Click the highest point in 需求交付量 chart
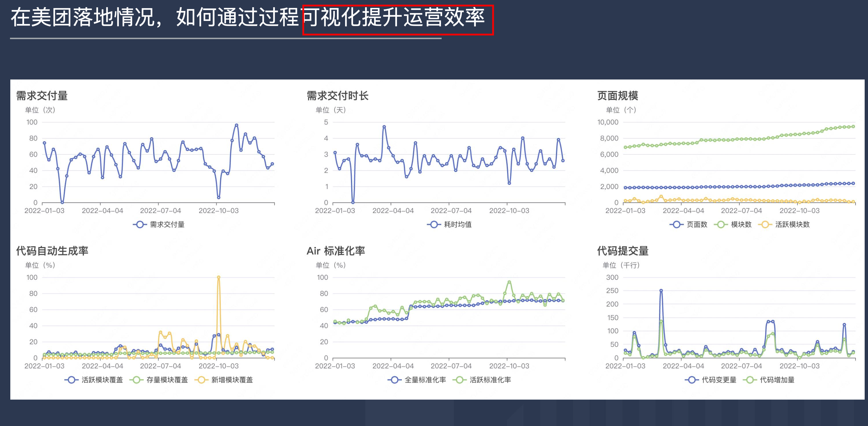The height and width of the screenshot is (426, 868). (237, 125)
